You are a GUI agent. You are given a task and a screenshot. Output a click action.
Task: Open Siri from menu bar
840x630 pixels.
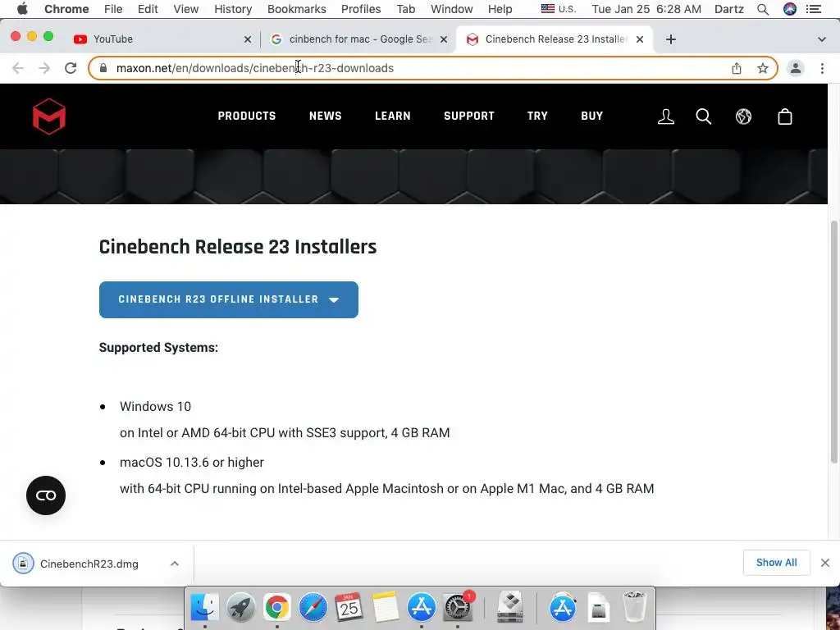[790, 9]
